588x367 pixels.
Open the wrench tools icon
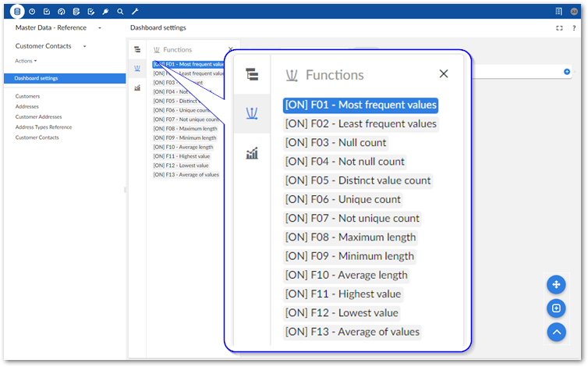click(135, 12)
